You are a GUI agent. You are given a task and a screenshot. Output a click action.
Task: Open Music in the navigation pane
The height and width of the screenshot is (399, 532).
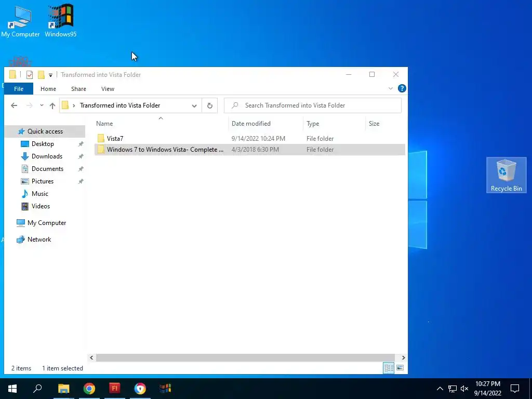(x=39, y=194)
